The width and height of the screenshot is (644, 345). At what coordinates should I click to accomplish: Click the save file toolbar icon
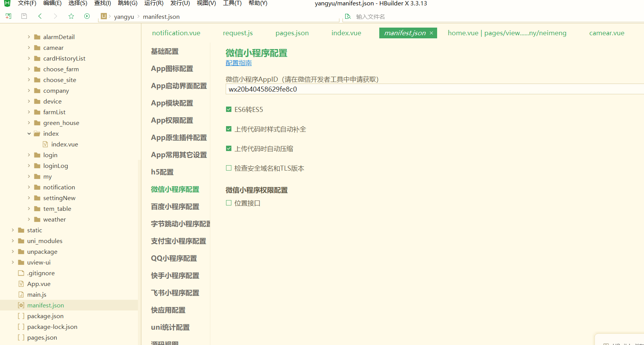click(24, 16)
